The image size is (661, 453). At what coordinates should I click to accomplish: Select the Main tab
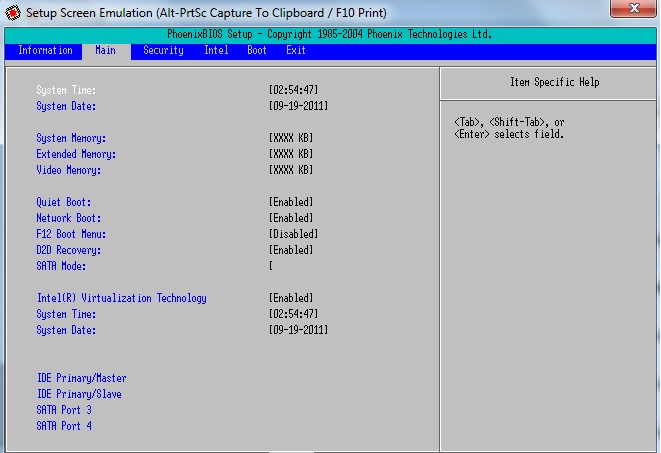coord(106,51)
